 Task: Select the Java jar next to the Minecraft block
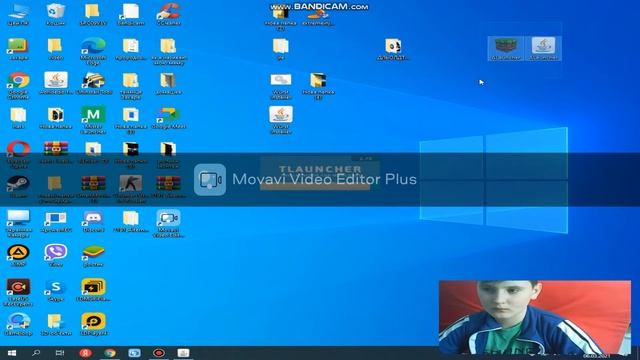click(x=543, y=48)
